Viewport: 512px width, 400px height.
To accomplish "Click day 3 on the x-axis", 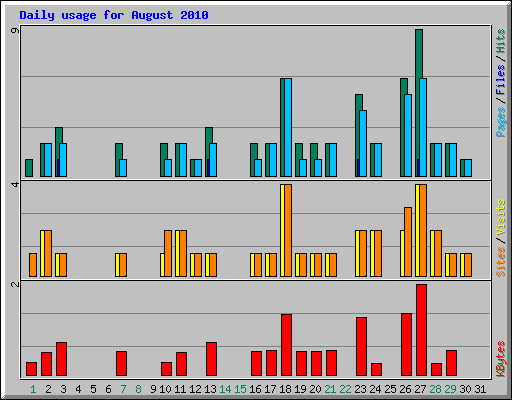I will (x=63, y=389).
